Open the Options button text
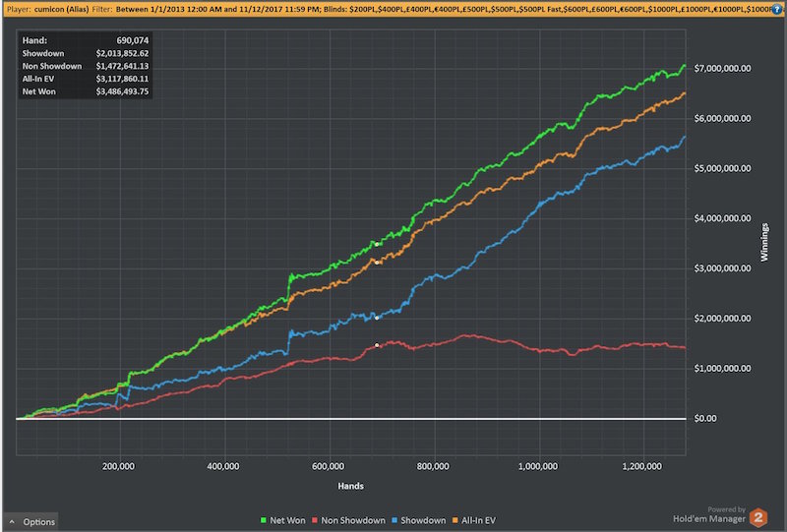Viewport: 787px width, 532px height. (38, 521)
